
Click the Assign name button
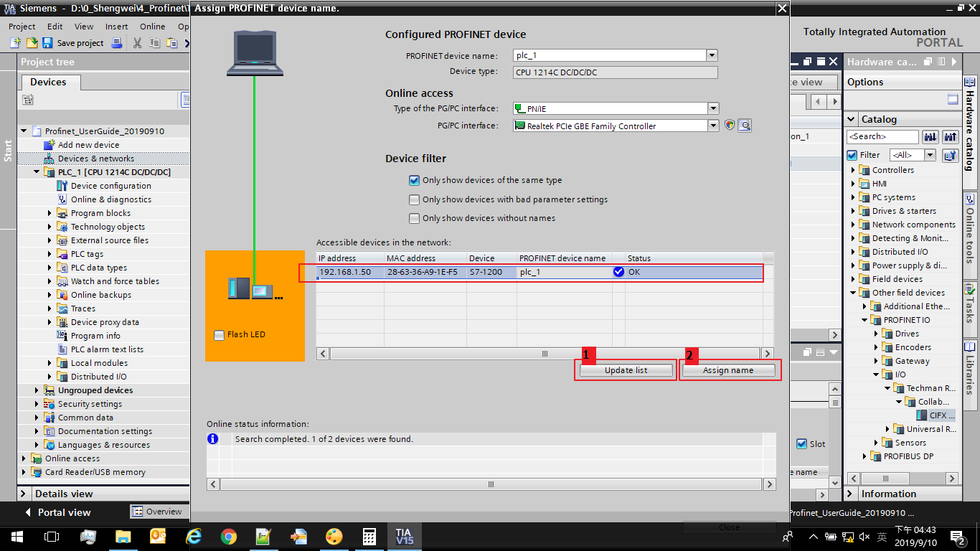point(728,370)
